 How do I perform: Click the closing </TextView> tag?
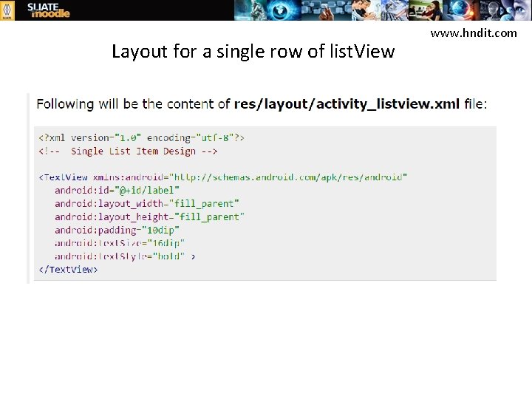click(68, 270)
